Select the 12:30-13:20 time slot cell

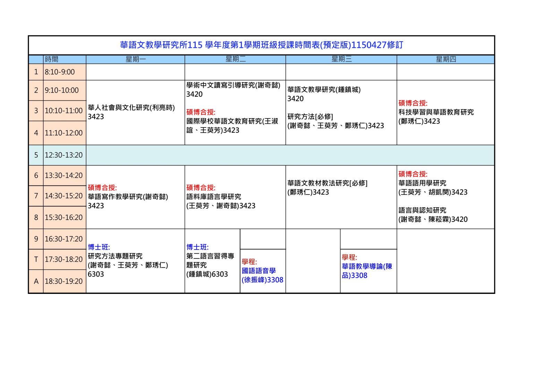[x=64, y=155]
